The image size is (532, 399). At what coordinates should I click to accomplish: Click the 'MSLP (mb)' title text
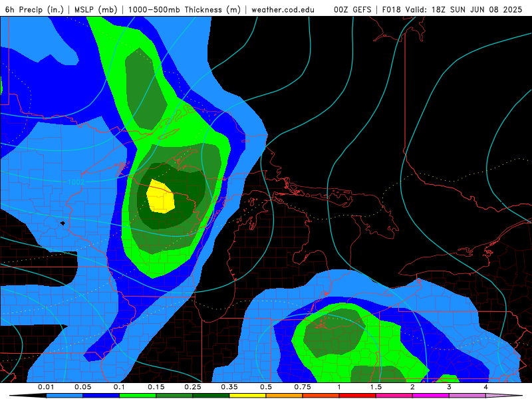pyautogui.click(x=96, y=9)
